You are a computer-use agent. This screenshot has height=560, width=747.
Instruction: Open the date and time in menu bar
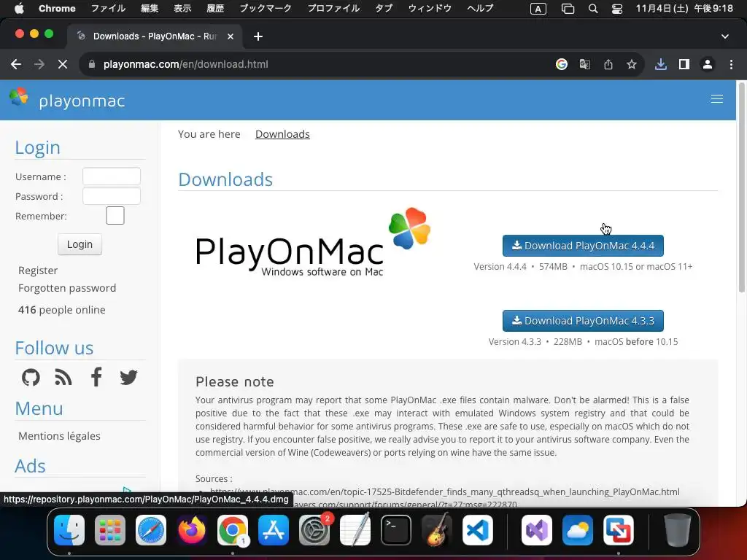click(x=684, y=9)
